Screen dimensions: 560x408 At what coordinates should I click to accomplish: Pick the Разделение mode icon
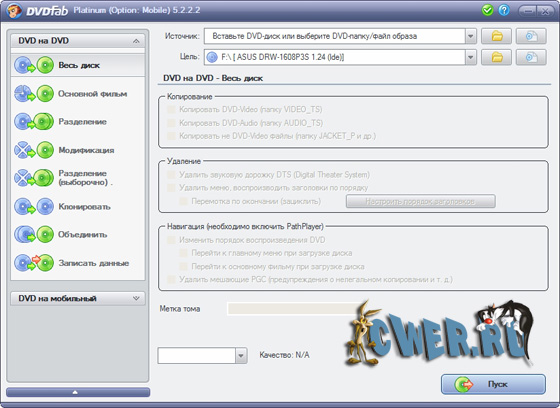coord(34,121)
